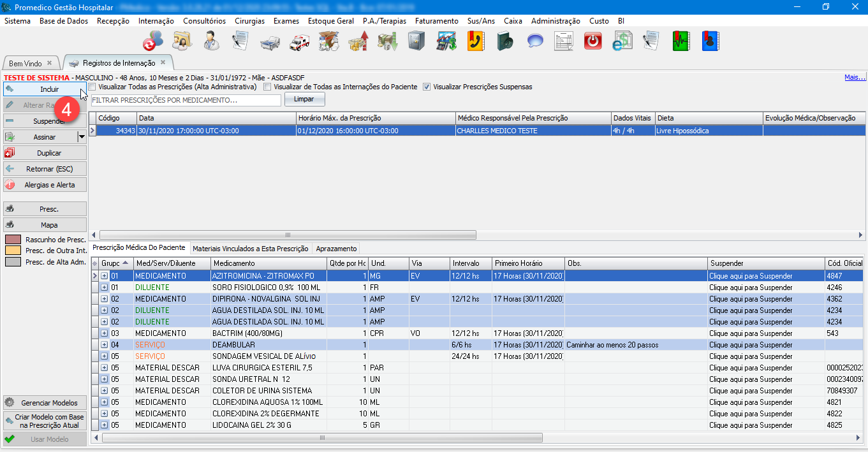This screenshot has width=868, height=452.
Task: Open the green heartbeat monitor notebook icon
Action: point(681,41)
